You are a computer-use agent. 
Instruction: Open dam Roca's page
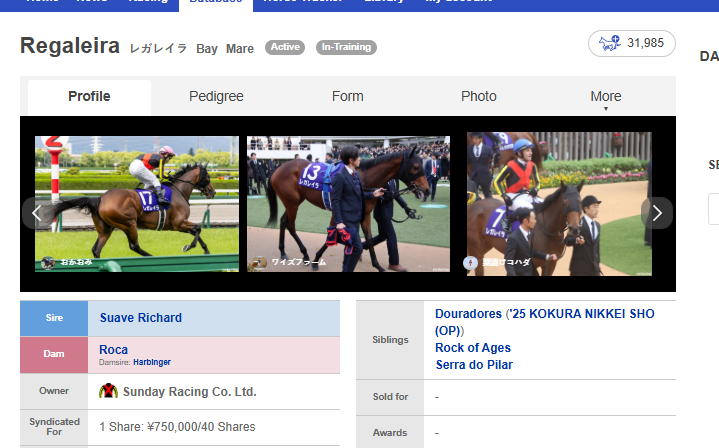113,349
